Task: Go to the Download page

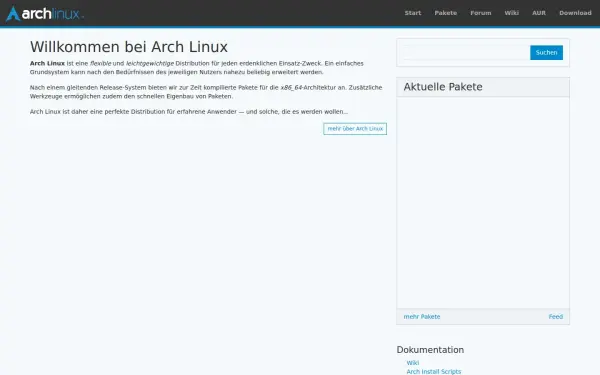Action: pyautogui.click(x=575, y=13)
